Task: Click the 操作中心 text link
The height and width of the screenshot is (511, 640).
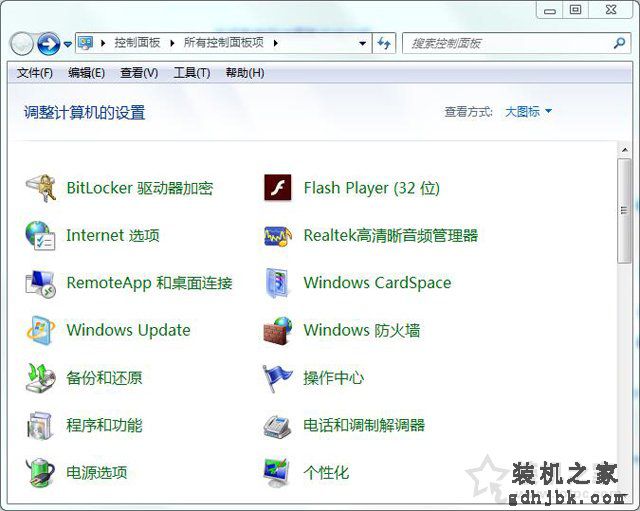Action: point(333,378)
